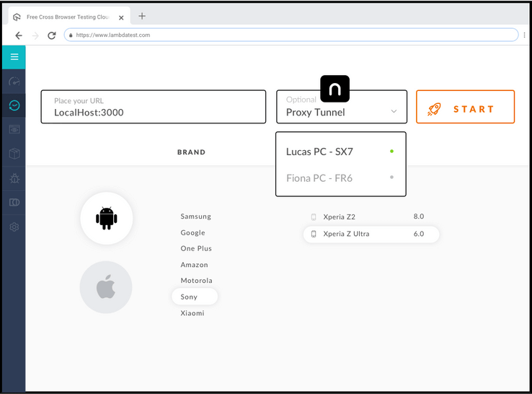Pick the Xperia Z2 device
532x394 pixels.
pyautogui.click(x=339, y=216)
